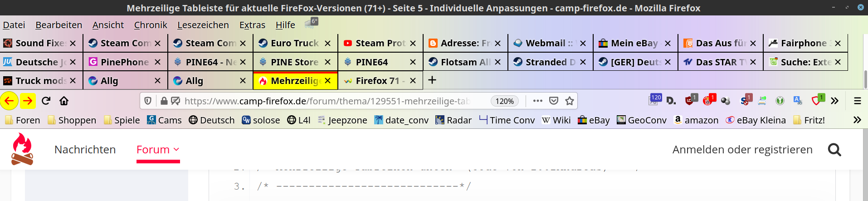Save page to Pocket
Image resolution: width=868 pixels, height=201 pixels.
click(554, 101)
